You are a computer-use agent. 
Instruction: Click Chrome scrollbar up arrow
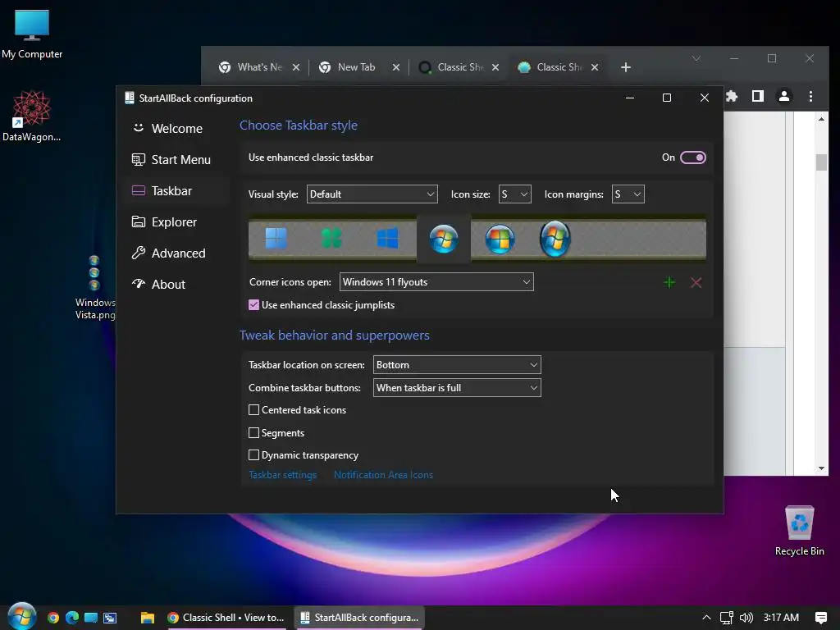pos(822,119)
